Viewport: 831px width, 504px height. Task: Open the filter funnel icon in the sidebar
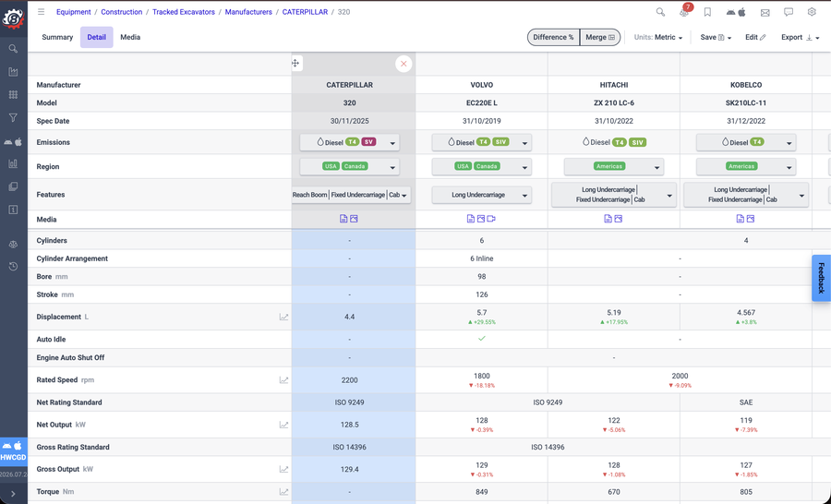13,117
